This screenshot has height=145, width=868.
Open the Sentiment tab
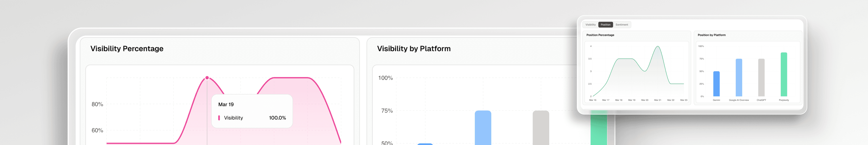point(622,25)
